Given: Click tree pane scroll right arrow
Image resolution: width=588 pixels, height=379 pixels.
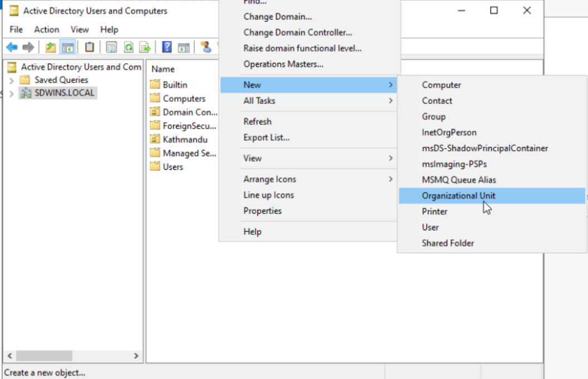Looking at the screenshot, I should [136, 356].
